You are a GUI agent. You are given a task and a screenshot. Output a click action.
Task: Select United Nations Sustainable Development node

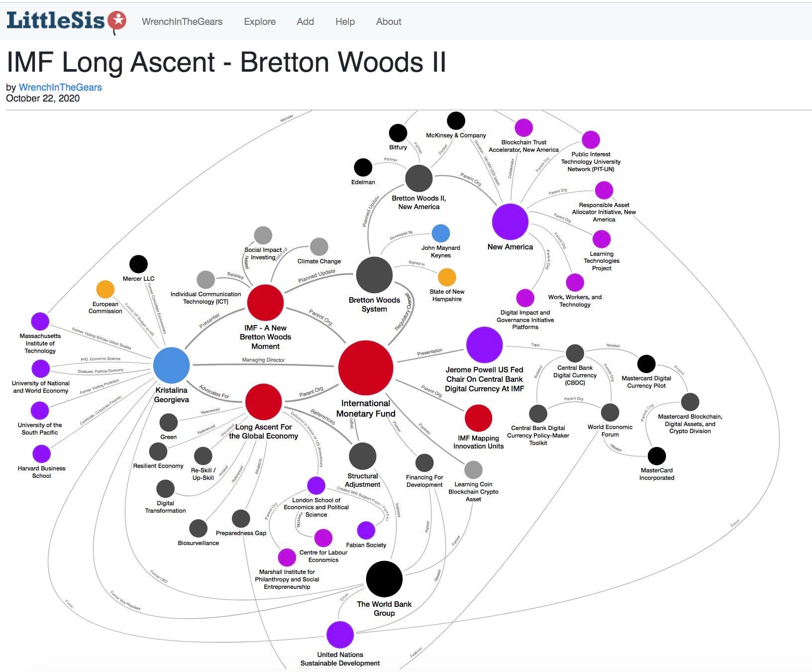(340, 635)
